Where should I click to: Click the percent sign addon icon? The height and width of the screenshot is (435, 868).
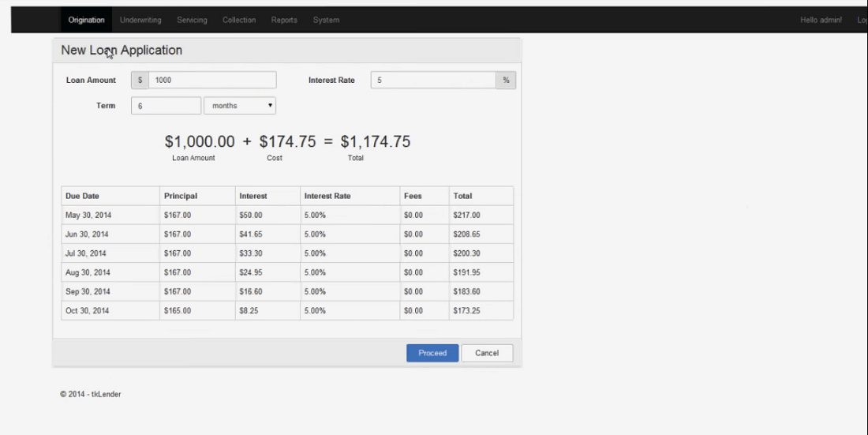506,81
